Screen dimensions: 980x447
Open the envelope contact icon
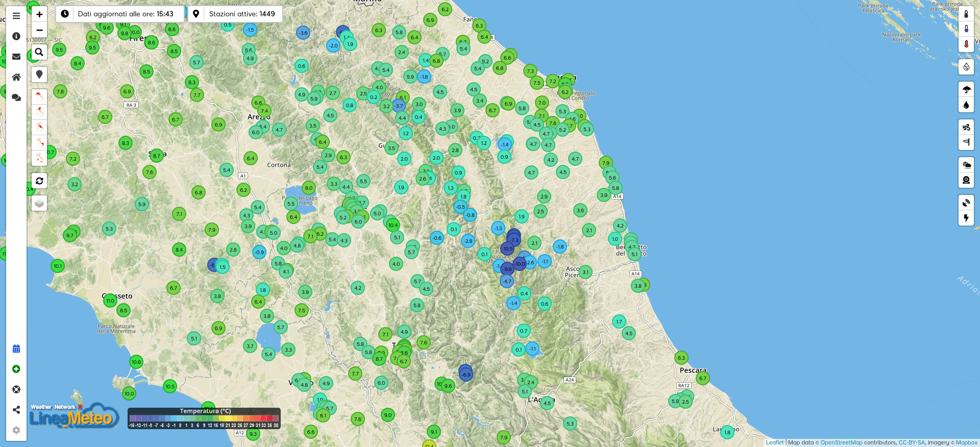pos(16,57)
